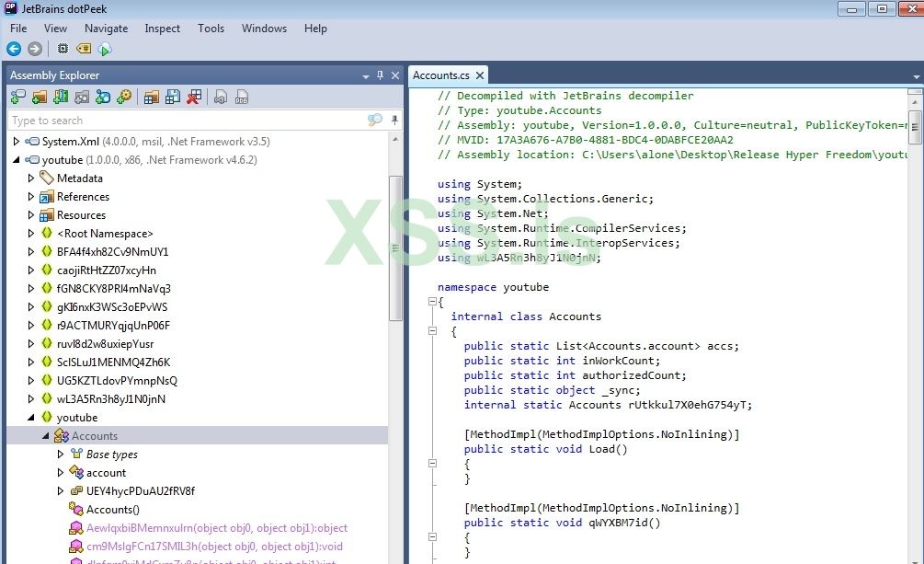Select the caojiRtHtZZ07xcyHn namespace
The width and height of the screenshot is (924, 564).
(x=107, y=270)
